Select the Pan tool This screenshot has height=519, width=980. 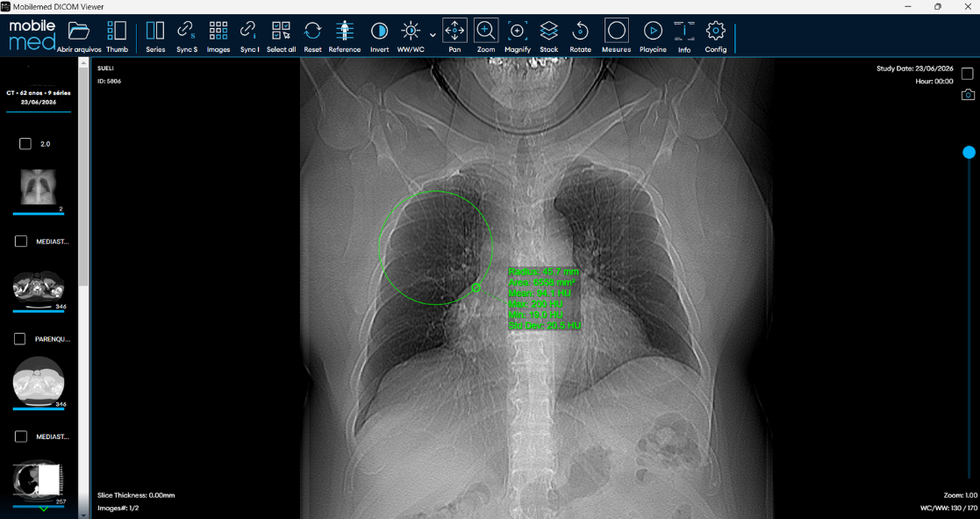pos(454,36)
